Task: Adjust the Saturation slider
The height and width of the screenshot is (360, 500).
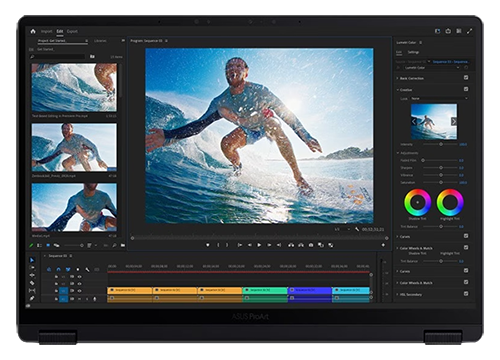Action: pos(441,182)
